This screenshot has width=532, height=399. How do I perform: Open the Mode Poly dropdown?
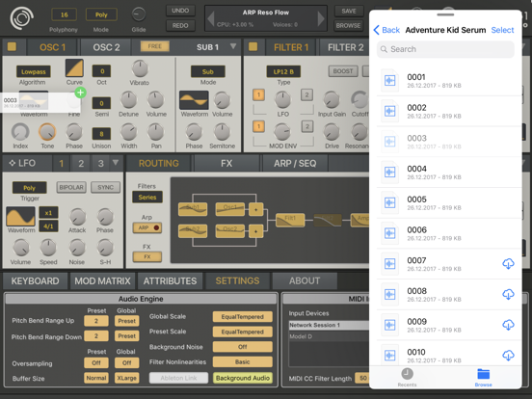(101, 14)
